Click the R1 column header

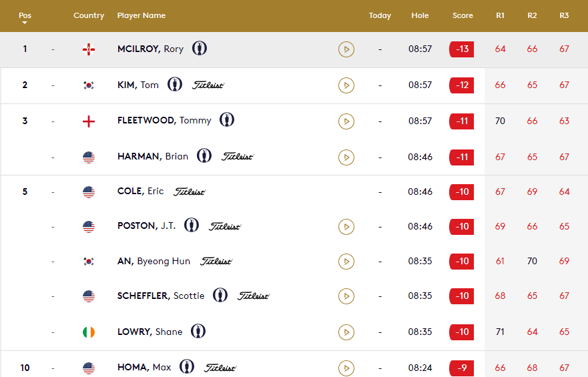(x=501, y=15)
